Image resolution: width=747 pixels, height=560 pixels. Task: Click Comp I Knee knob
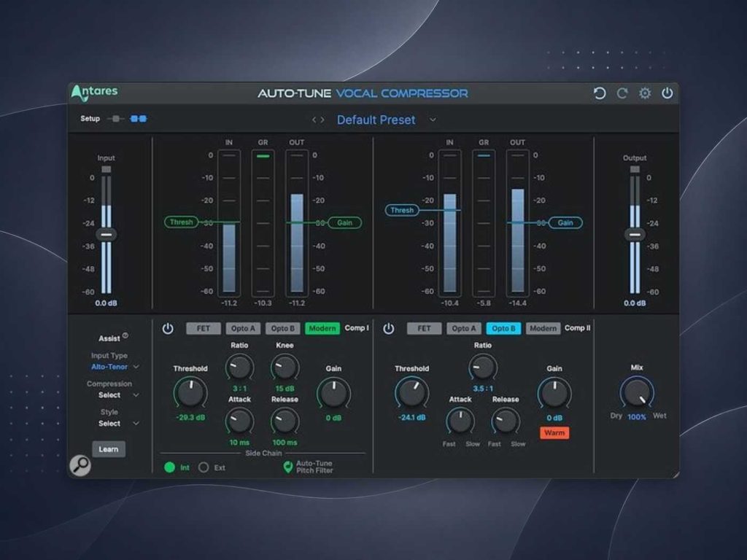(285, 367)
